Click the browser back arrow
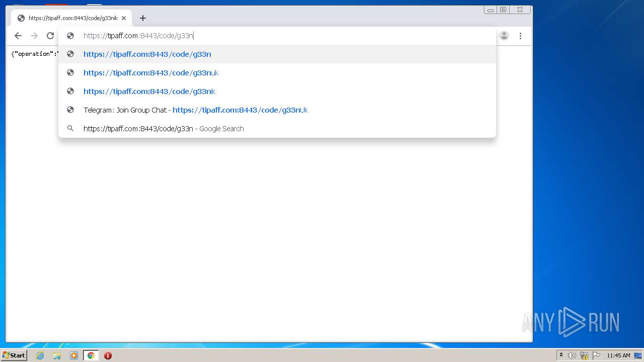The image size is (644, 362). click(18, 36)
